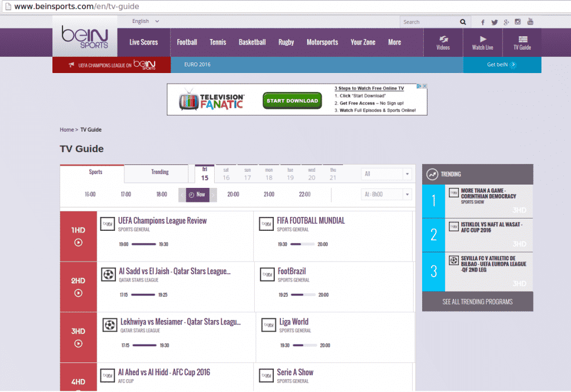Screen dimensions: 571x392
Task: Click beIN icon beside Al Ahed vs Al Hidd
Action: click(x=108, y=376)
